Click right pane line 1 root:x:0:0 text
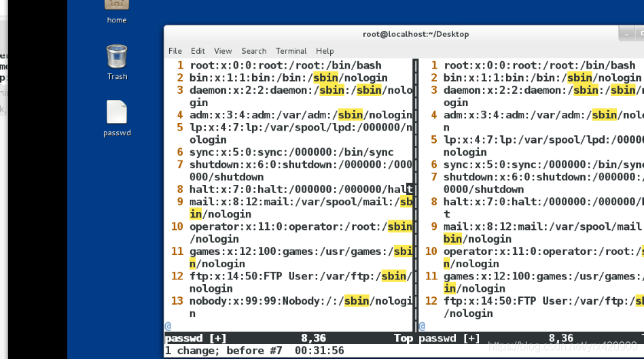The image size is (644, 359). (x=539, y=65)
